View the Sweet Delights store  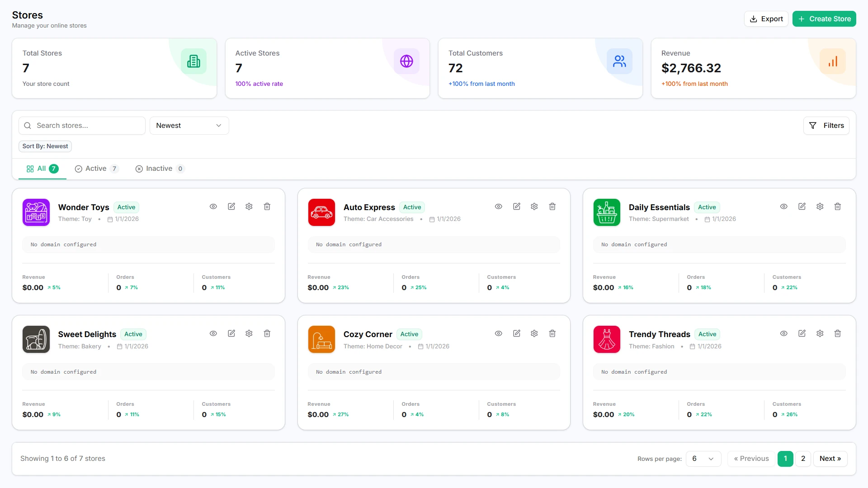coord(213,333)
